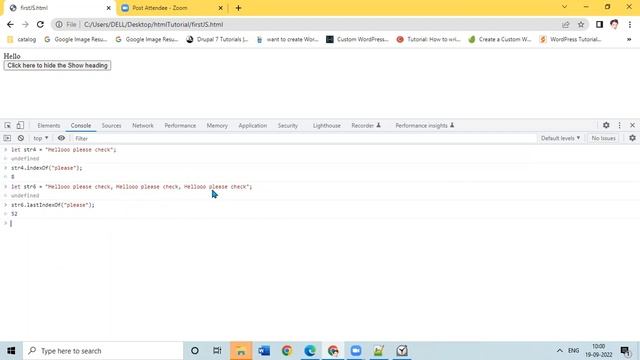Open DevTools settings gear icon
This screenshot has height=360, width=640.
point(606,125)
